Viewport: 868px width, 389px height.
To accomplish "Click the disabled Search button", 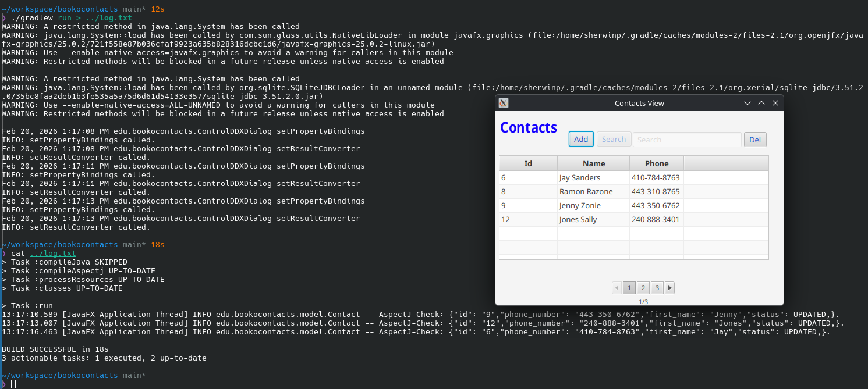I will pos(614,139).
